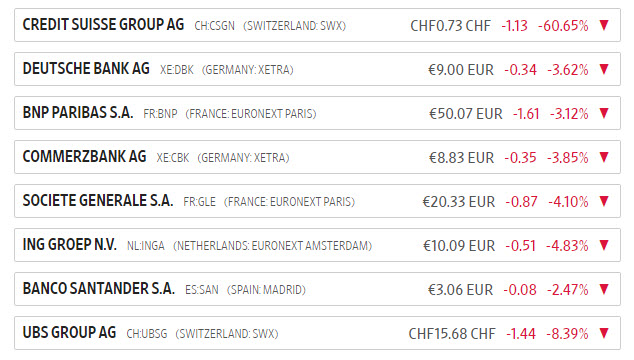This screenshot has width=634, height=360.
Task: Click the red arrow beside ING Groep -4.83%
Action: [604, 246]
